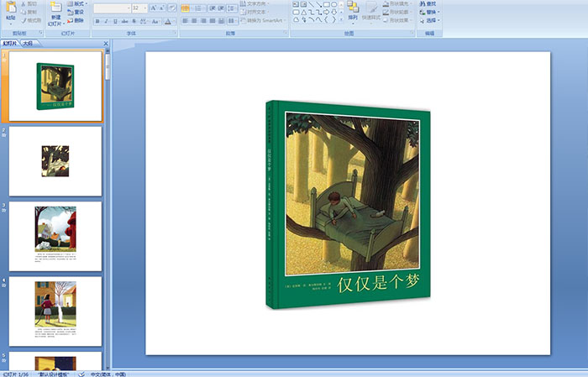Click the numbered list icon
Screen dimensions: 588x377
(199, 8)
